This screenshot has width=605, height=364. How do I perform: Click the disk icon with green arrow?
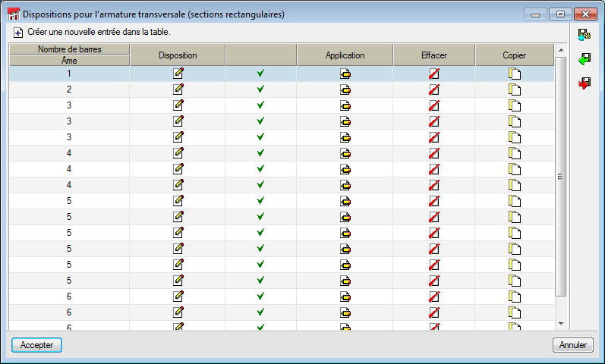pos(585,59)
